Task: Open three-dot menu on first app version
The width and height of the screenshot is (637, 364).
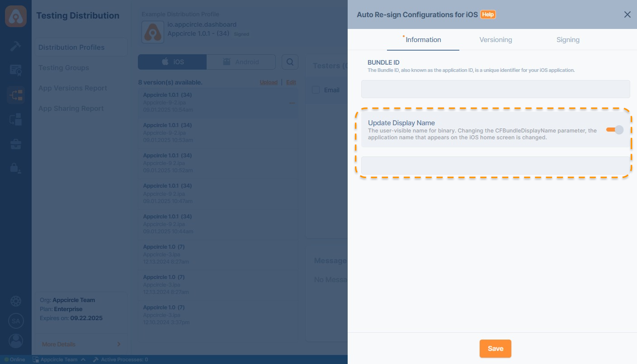Action: (x=292, y=103)
